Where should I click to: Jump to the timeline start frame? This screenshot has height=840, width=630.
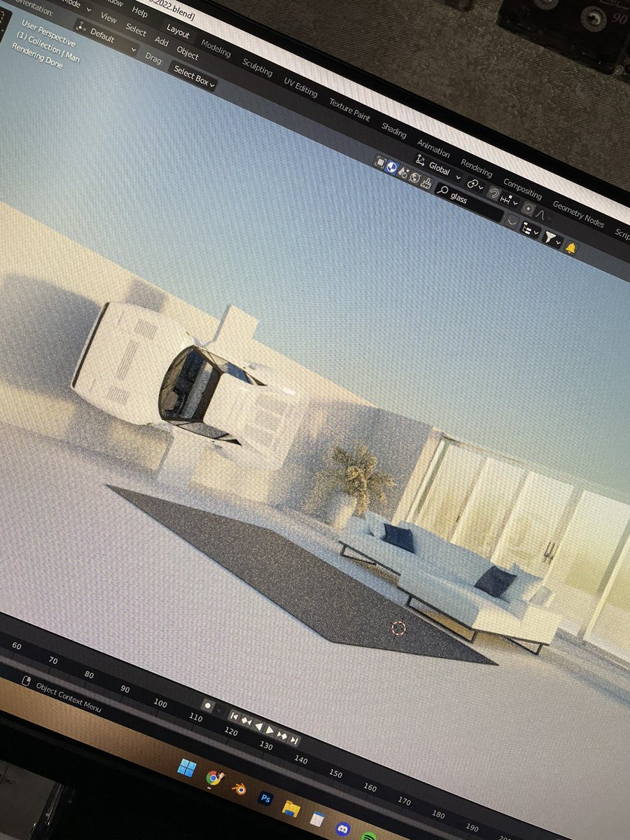pyautogui.click(x=234, y=717)
